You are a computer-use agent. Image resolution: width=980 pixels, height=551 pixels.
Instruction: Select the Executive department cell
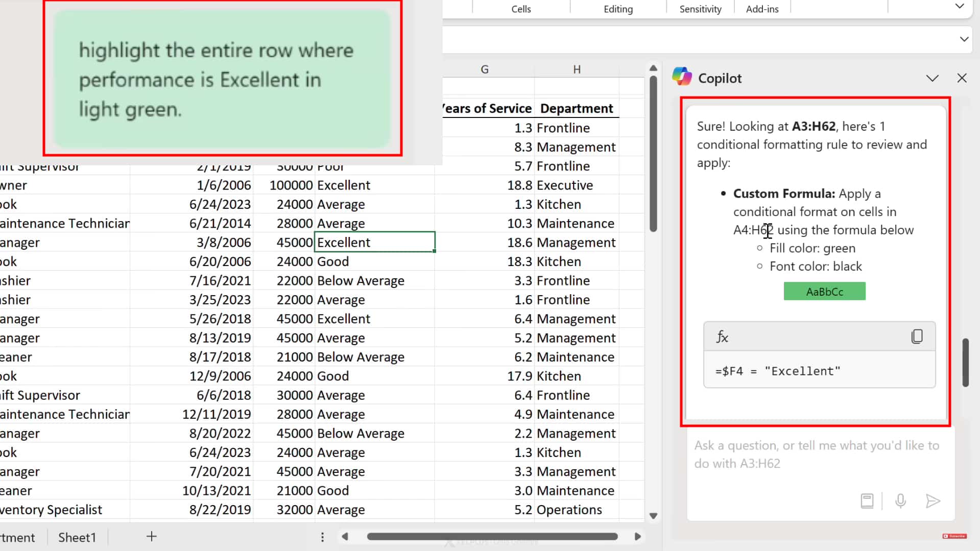tap(577, 185)
